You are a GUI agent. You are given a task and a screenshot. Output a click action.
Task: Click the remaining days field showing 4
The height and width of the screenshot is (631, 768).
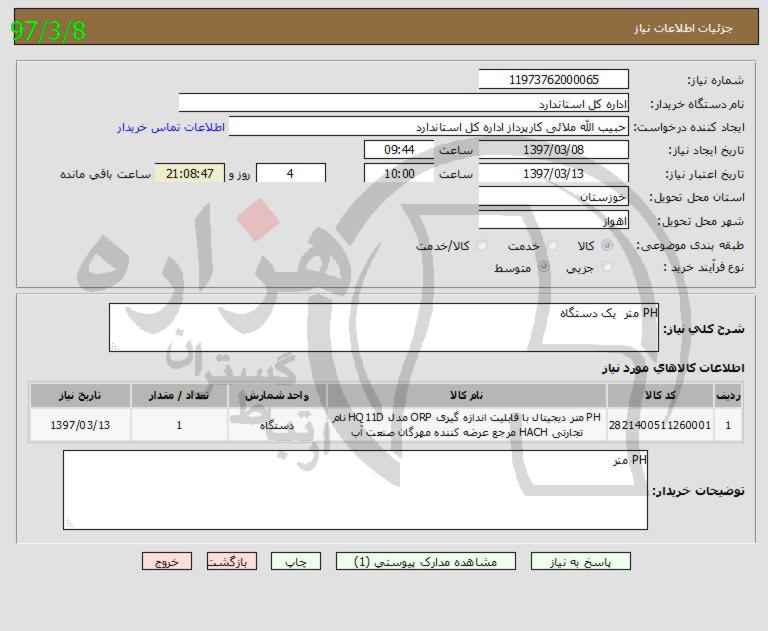pos(290,173)
